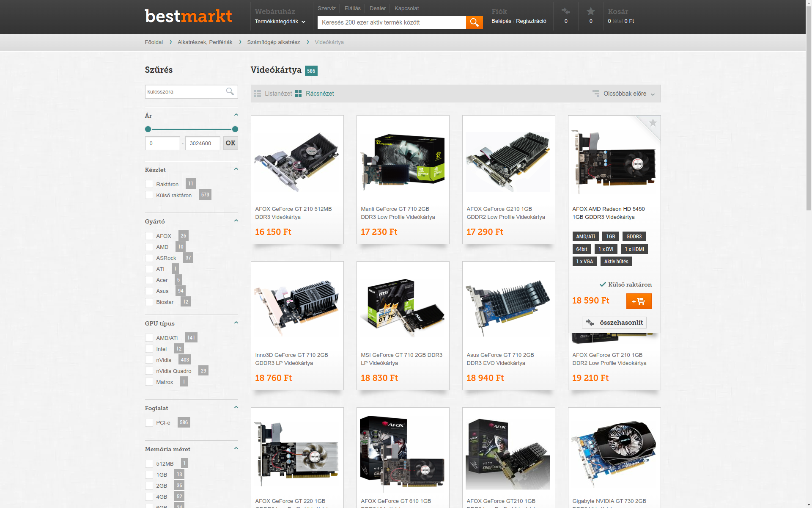Screen dimensions: 812x508
Task: Check the PCI-e slot filter
Action: pos(149,422)
